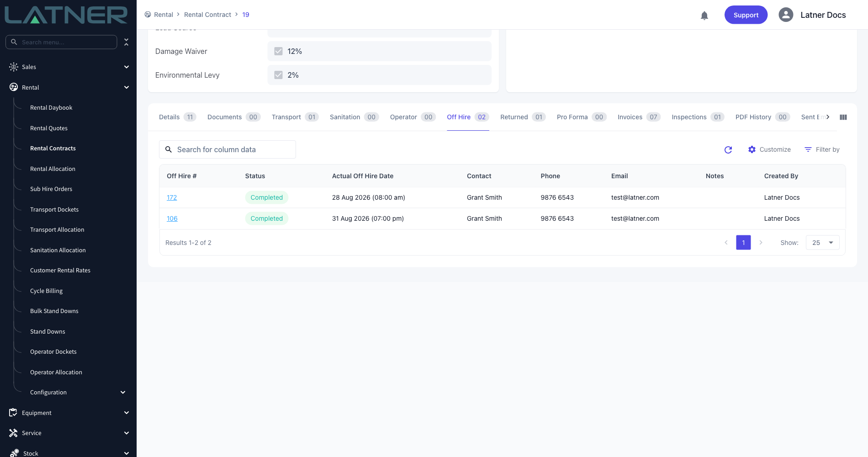This screenshot has height=457, width=868.
Task: Focus the Search for column data field
Action: point(228,149)
